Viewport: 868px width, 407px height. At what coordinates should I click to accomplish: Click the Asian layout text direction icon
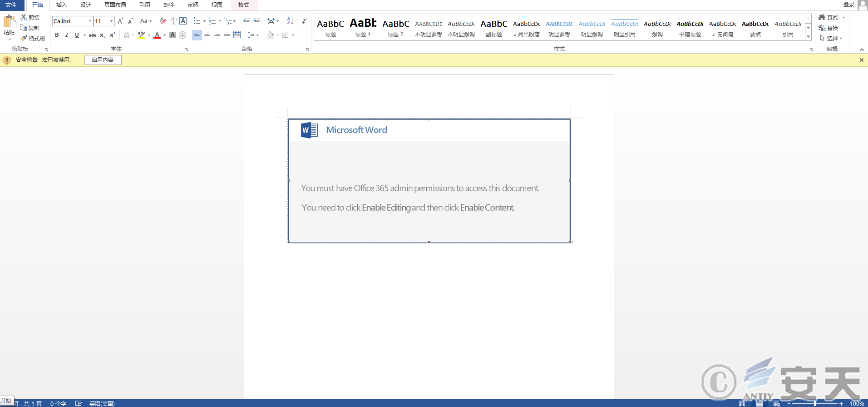point(271,21)
